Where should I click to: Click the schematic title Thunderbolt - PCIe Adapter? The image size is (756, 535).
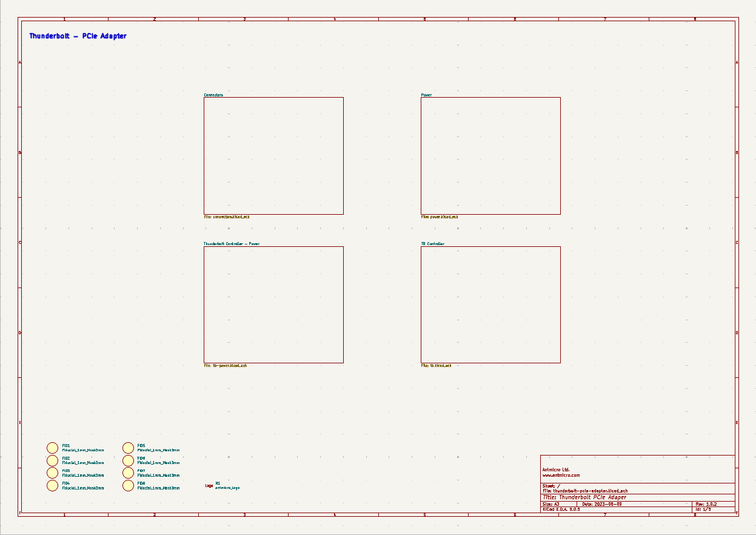[x=77, y=36]
